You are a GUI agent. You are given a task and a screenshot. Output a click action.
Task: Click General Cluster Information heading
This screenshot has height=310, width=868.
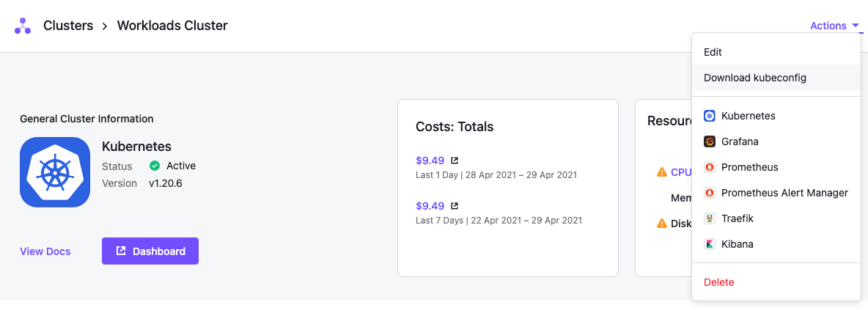pos(87,119)
